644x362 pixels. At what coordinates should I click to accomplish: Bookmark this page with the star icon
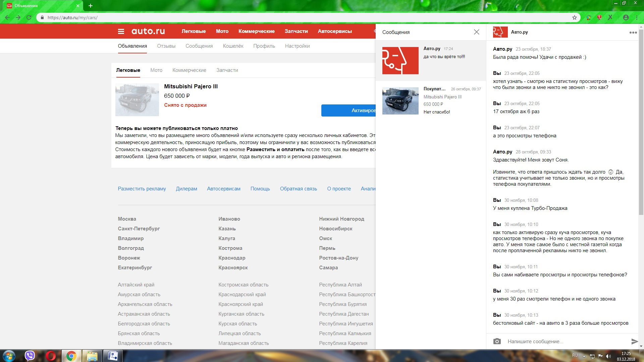pos(575,17)
